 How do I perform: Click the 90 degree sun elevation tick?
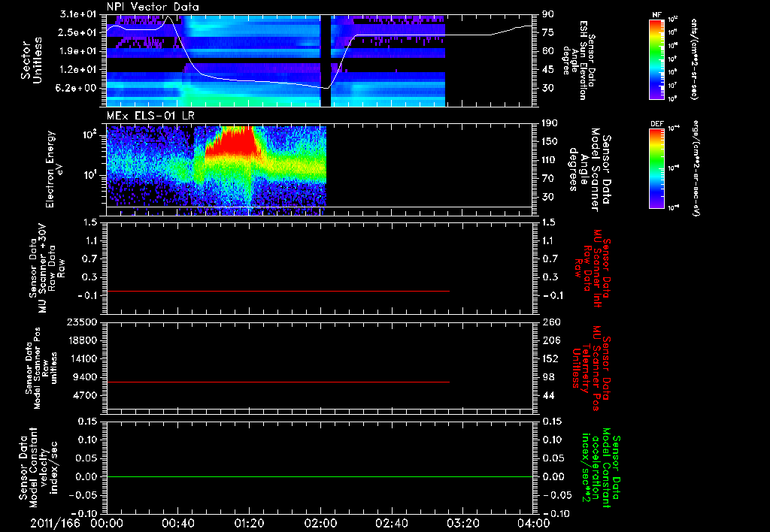coord(547,14)
